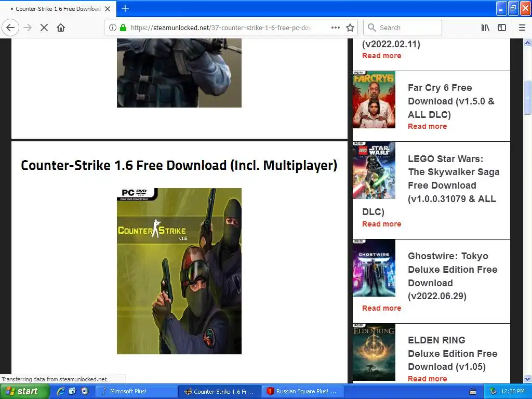
Task: Click Read more under v2022.02.11 entry
Action: pyautogui.click(x=381, y=56)
